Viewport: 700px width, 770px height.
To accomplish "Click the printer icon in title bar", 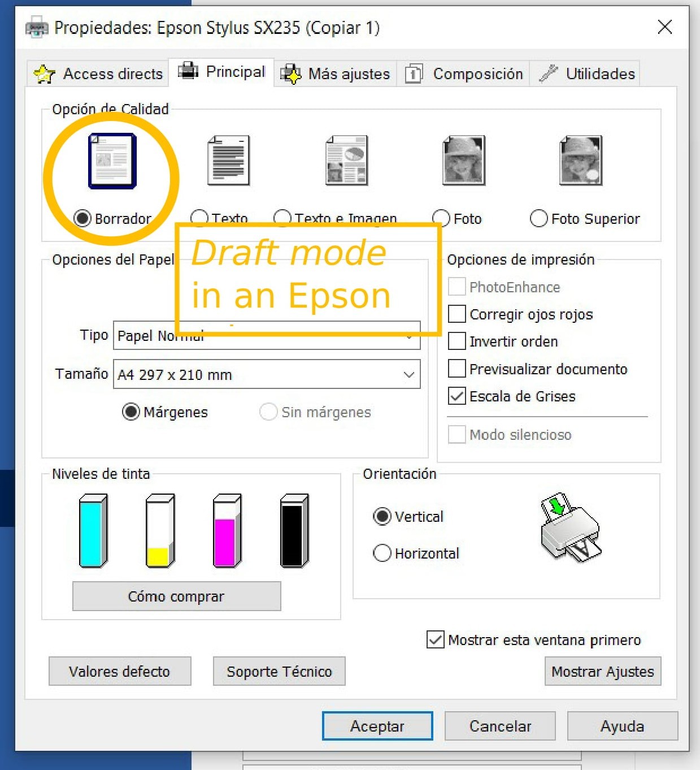I will (37, 28).
